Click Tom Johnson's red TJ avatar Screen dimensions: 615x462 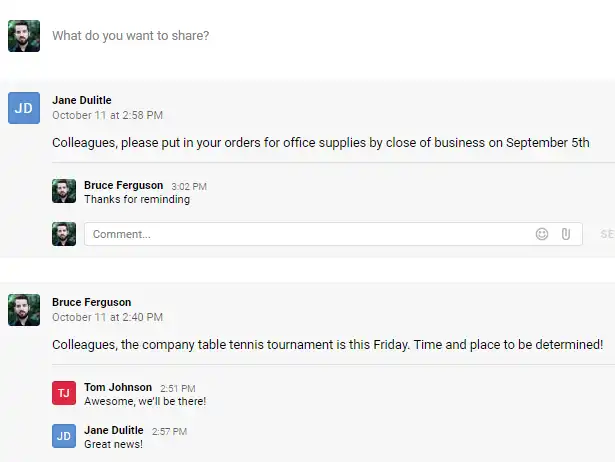pyautogui.click(x=64, y=393)
